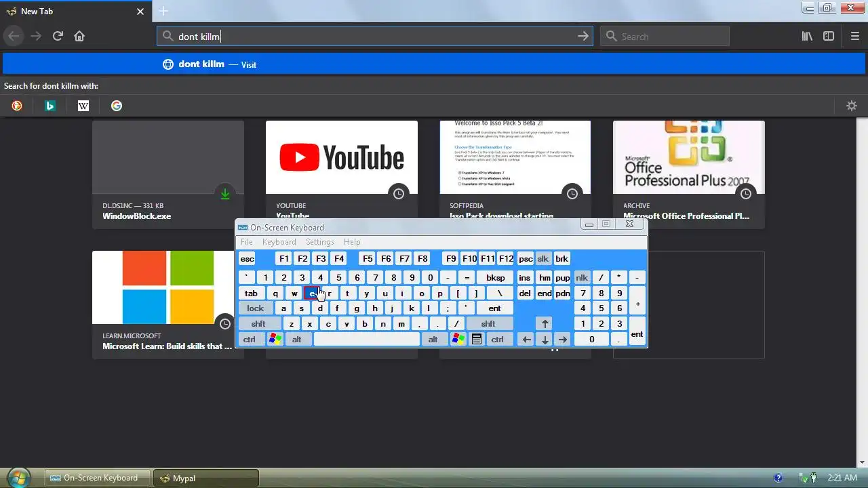Click the down arrow key on the keyboard

coord(545,340)
